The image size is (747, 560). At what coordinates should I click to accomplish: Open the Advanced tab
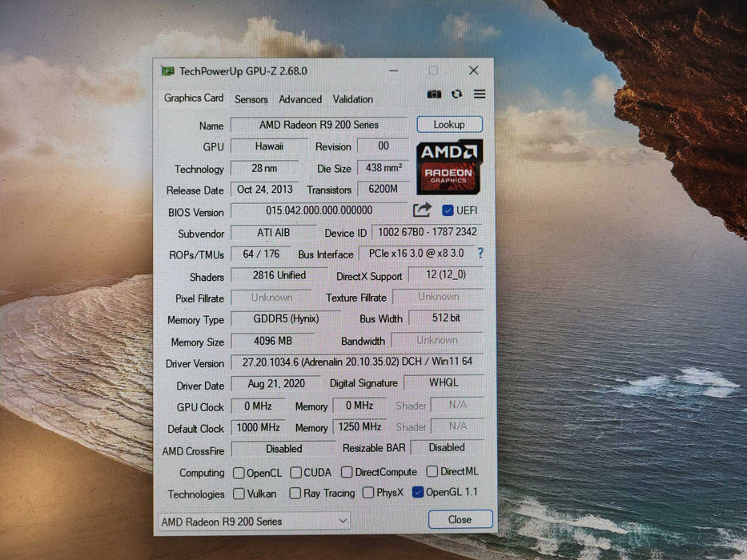click(x=300, y=99)
